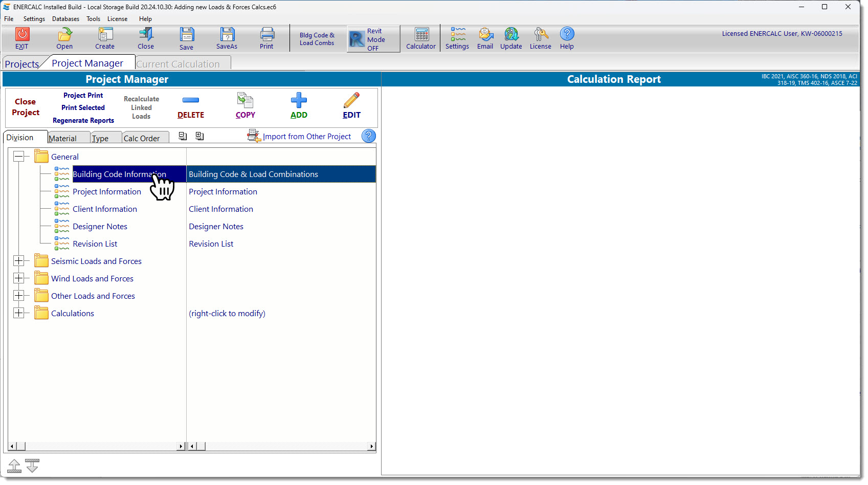Click the DELETE icon
868x485 pixels.
pos(190,106)
